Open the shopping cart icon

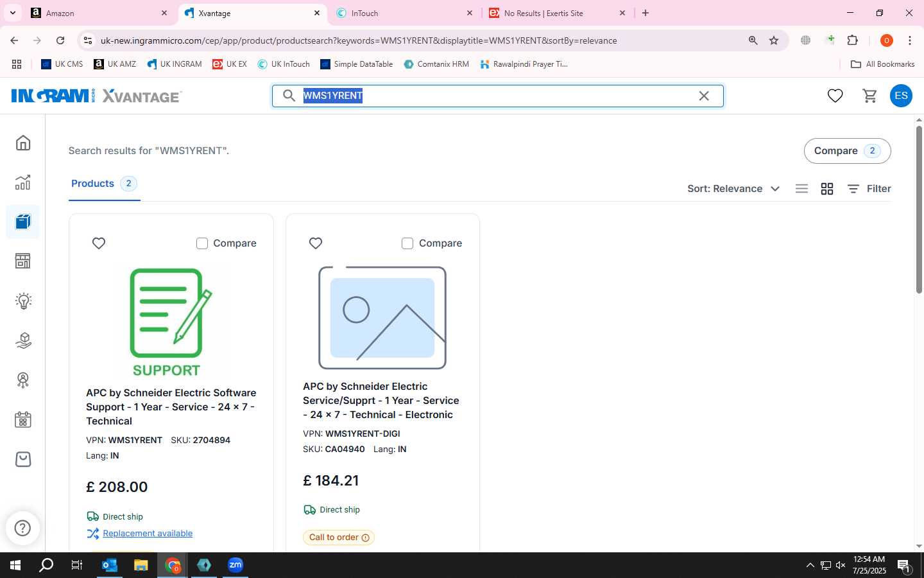pos(869,96)
